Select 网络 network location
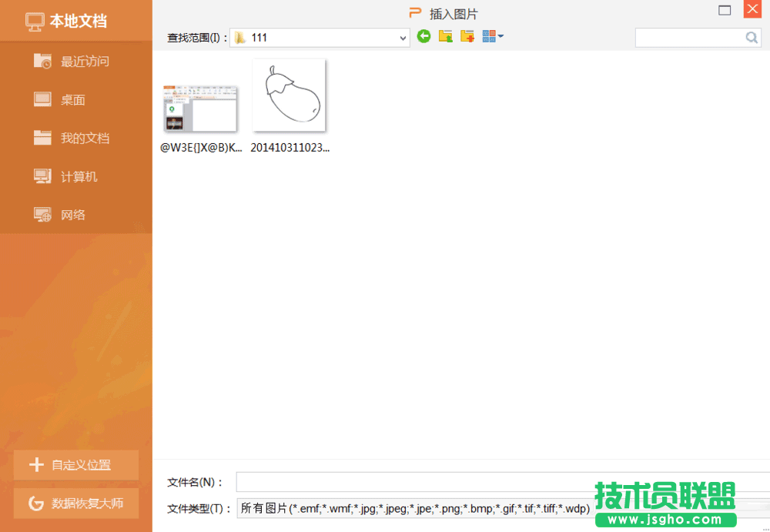770x532 pixels. point(72,216)
